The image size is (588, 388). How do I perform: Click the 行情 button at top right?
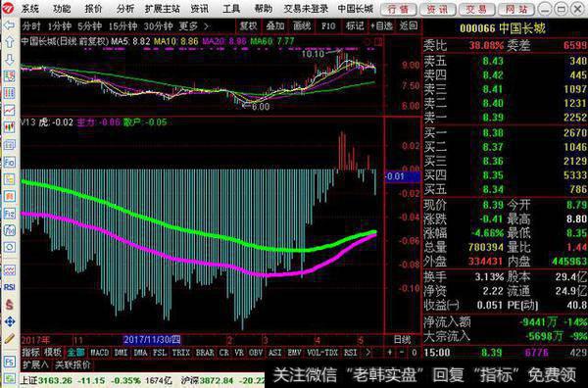(398, 9)
